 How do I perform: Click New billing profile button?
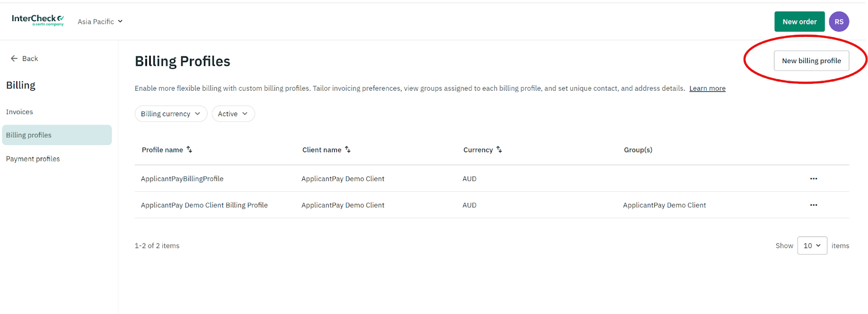[x=812, y=61]
